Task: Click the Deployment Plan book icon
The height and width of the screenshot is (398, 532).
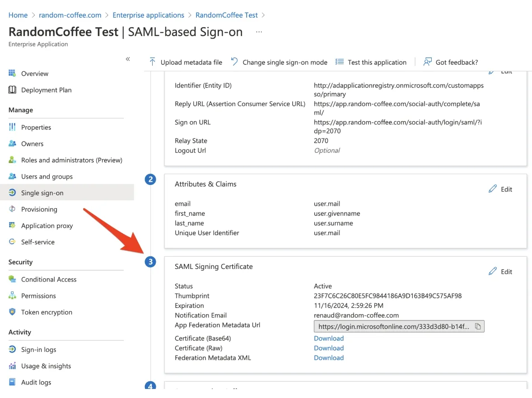Action: click(12, 90)
